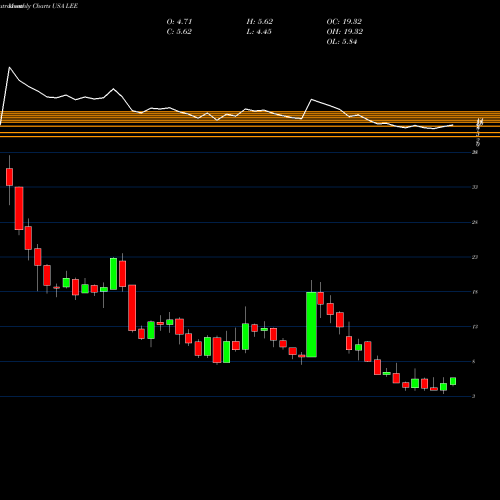Select the open value "O: 4.71"

[179, 22]
